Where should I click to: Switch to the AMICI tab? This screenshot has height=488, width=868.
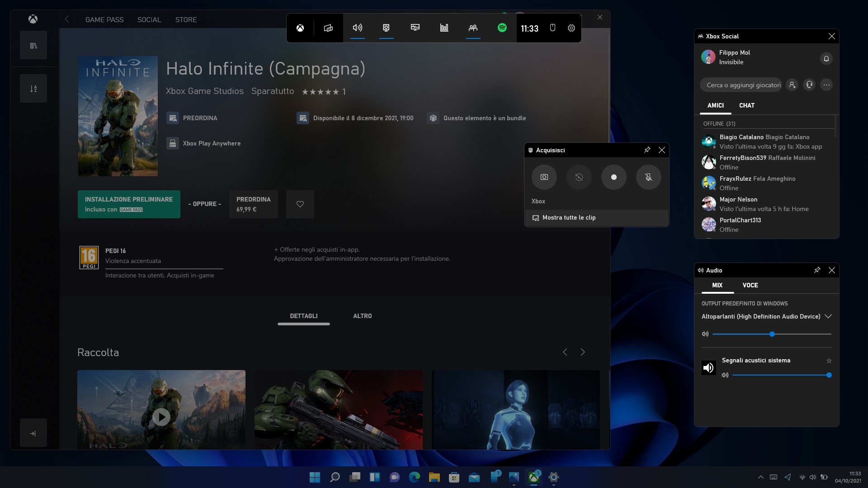click(x=716, y=105)
